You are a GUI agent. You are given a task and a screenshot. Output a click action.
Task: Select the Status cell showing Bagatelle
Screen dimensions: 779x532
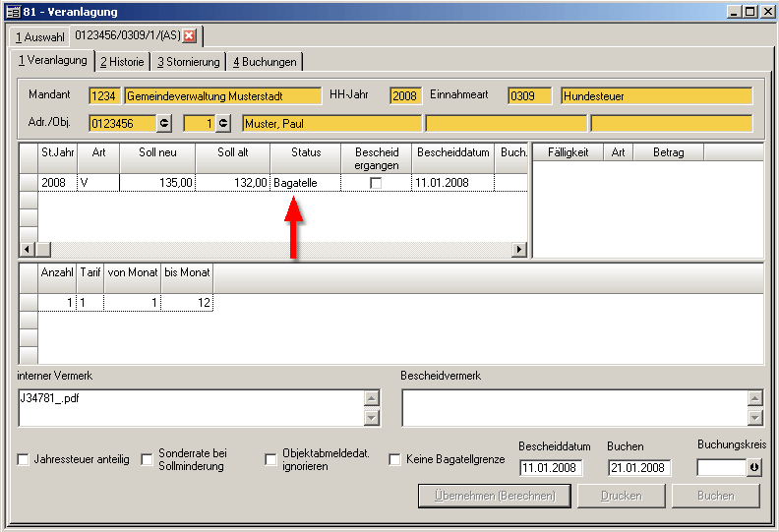pos(305,183)
